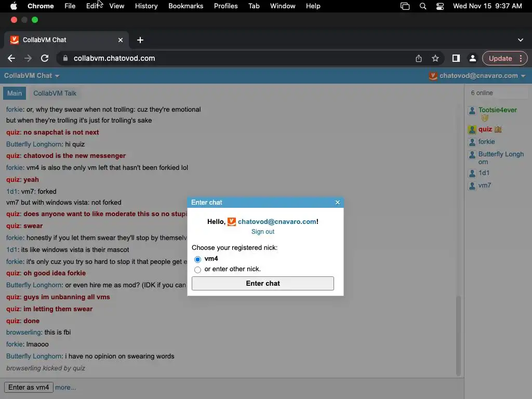The image size is (532, 399).
Task: Select the vm4 registered nick radio button
Action: pyautogui.click(x=197, y=259)
